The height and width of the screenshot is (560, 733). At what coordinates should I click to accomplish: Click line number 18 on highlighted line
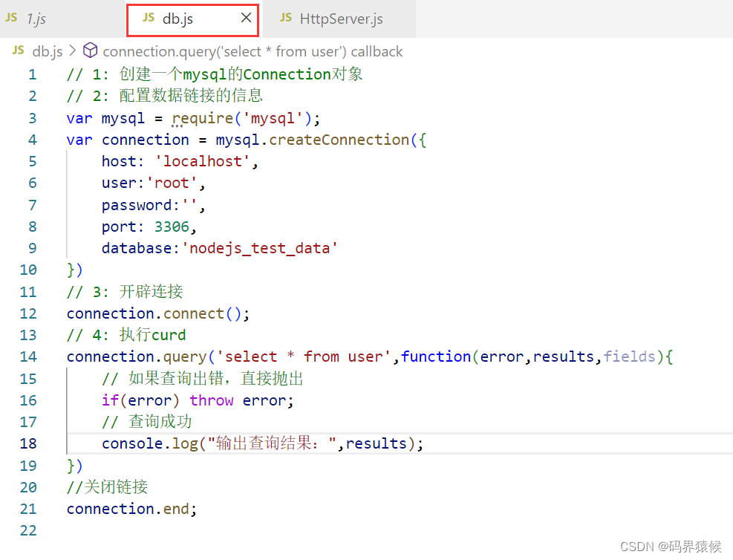point(28,443)
